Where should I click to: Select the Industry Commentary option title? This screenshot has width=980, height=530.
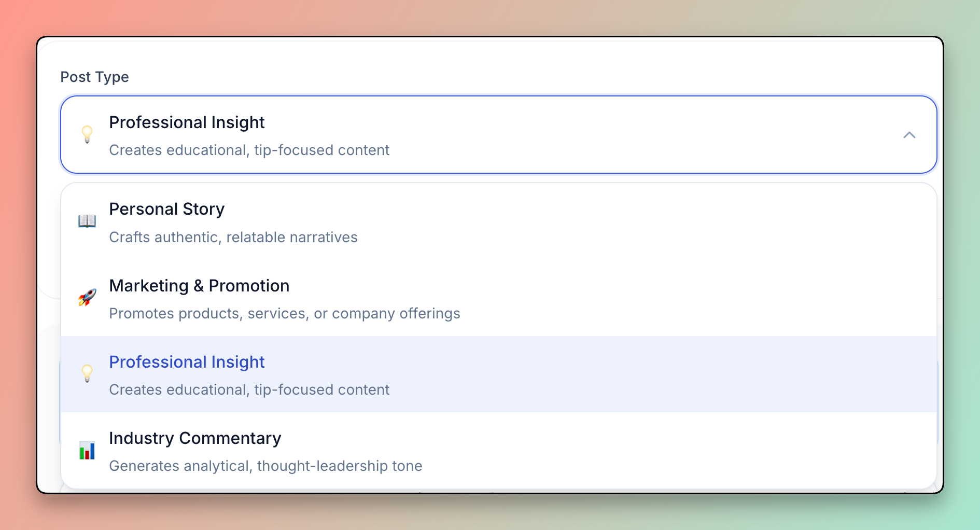[195, 438]
